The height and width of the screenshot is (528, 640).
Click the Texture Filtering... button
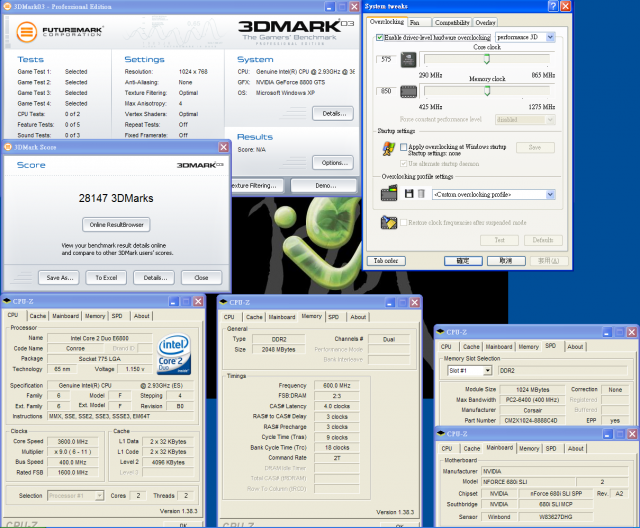click(x=256, y=186)
